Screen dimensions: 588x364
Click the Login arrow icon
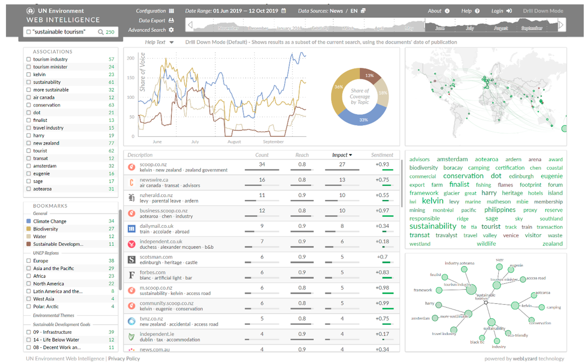(509, 11)
